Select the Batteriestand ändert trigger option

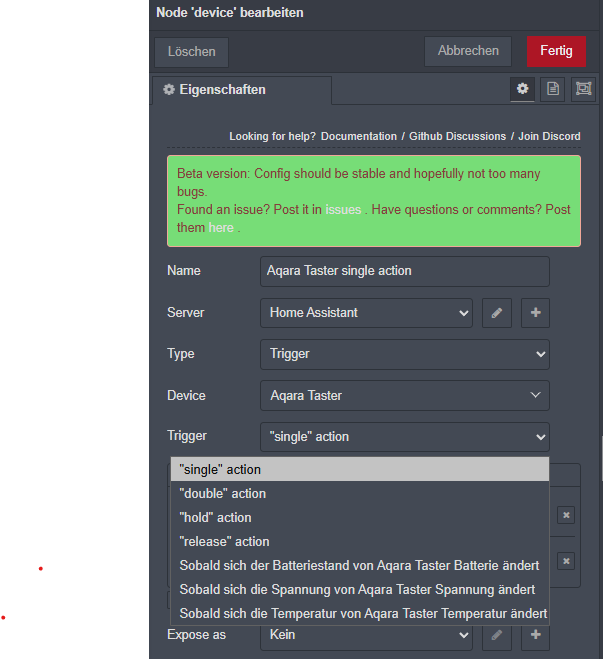tap(359, 566)
